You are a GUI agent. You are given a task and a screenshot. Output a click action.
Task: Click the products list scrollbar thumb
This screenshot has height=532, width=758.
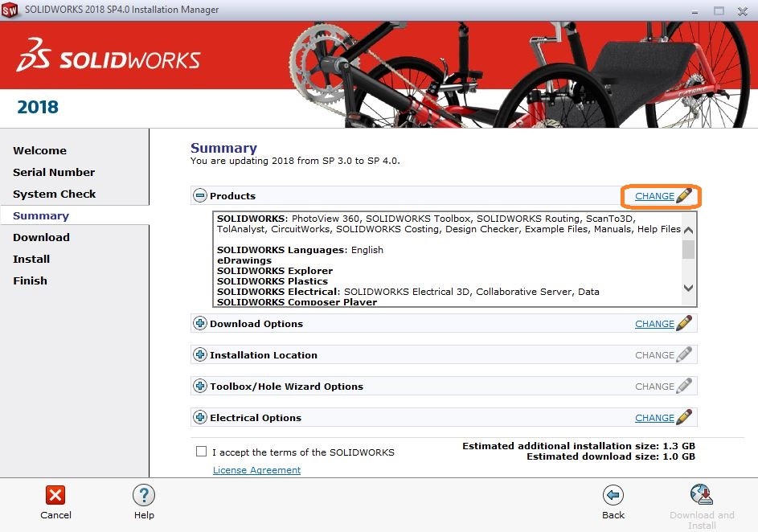[688, 250]
